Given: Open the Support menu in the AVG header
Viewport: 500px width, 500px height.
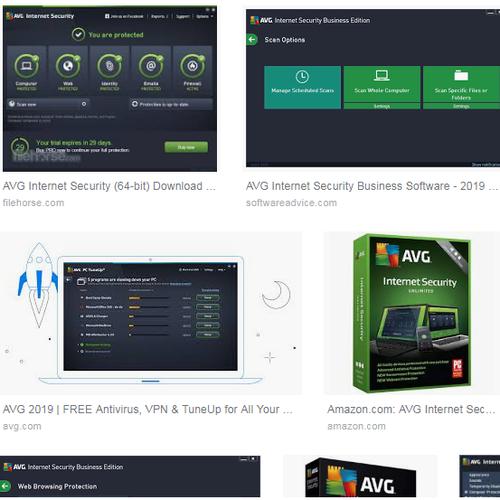Looking at the screenshot, I should (x=183, y=16).
